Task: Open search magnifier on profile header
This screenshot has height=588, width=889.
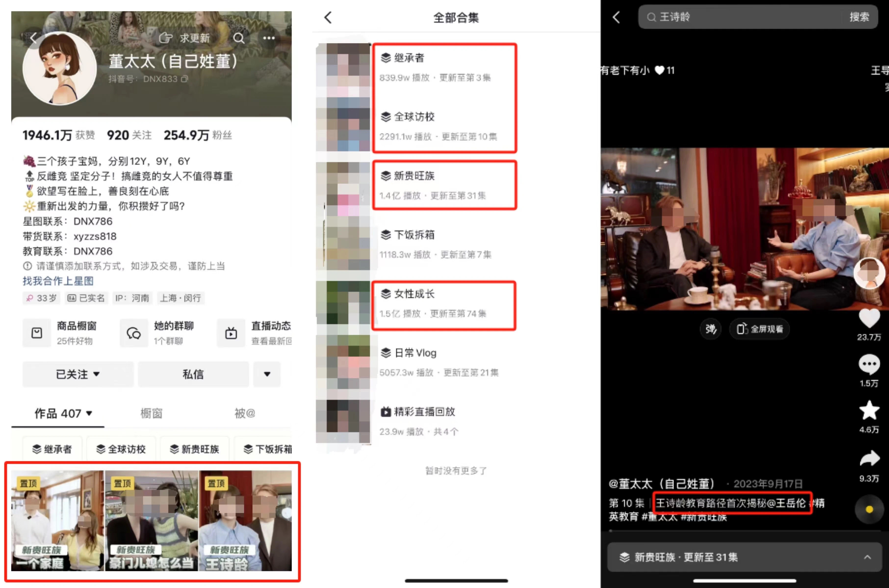Action: (239, 38)
